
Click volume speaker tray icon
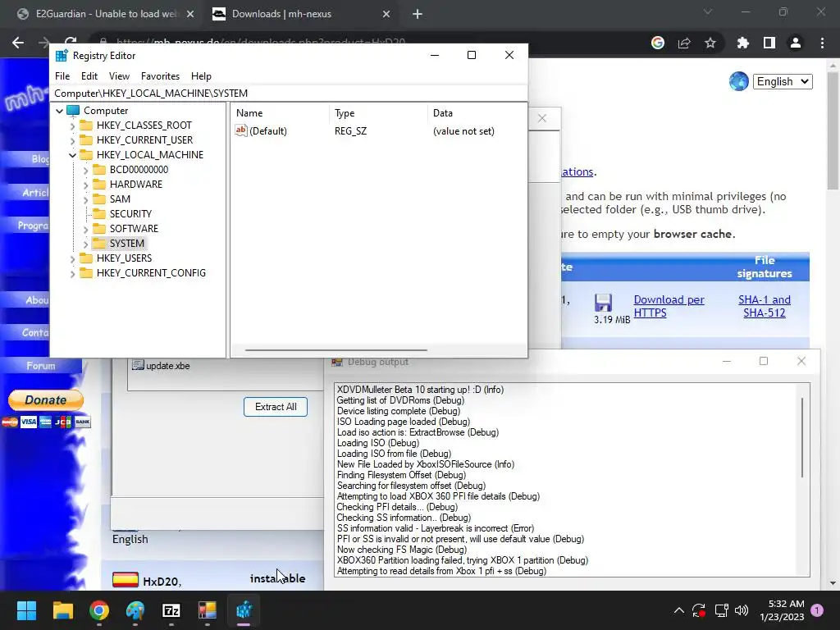pos(742,610)
